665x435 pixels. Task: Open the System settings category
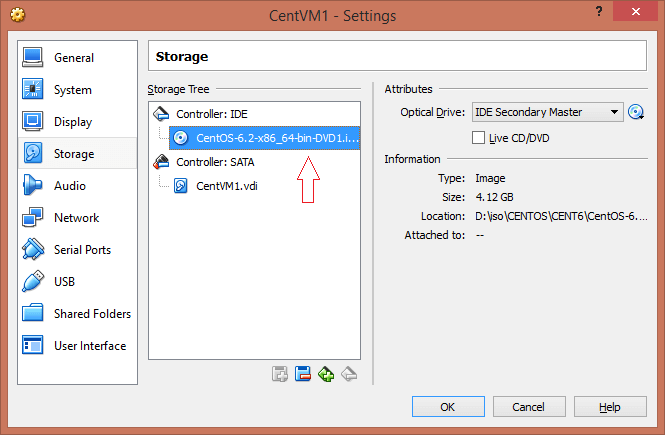point(72,90)
